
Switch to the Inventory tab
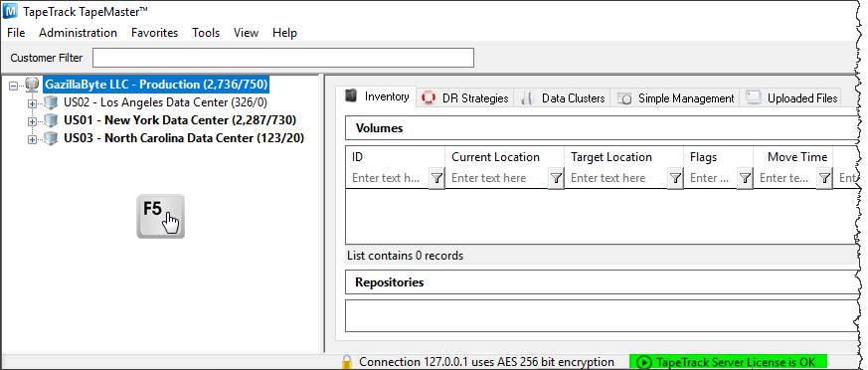pos(377,96)
